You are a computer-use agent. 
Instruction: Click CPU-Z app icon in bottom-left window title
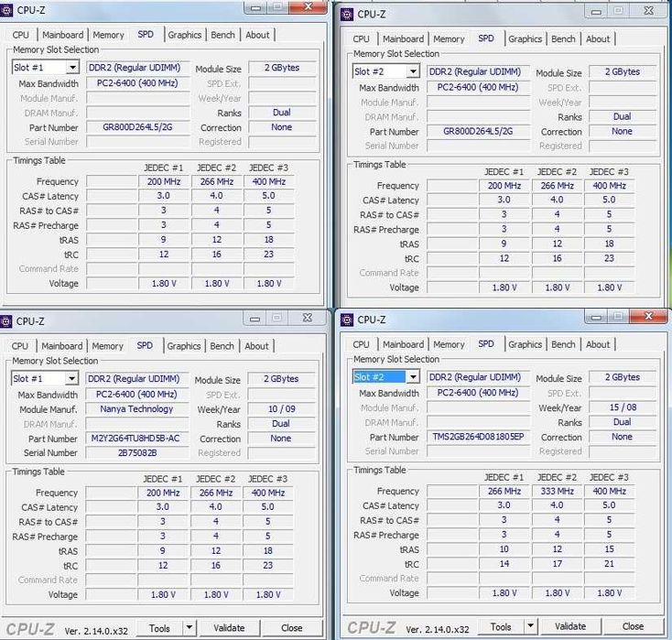5,321
